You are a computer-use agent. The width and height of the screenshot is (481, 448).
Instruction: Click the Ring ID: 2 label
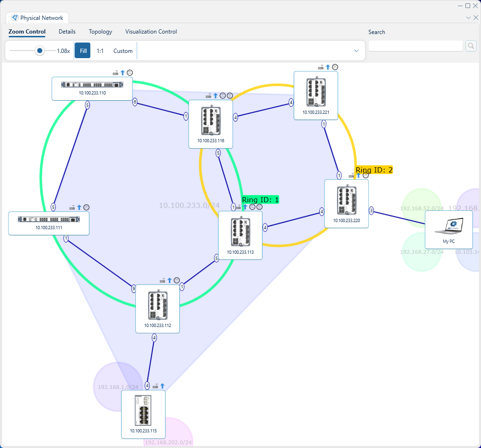tap(374, 170)
